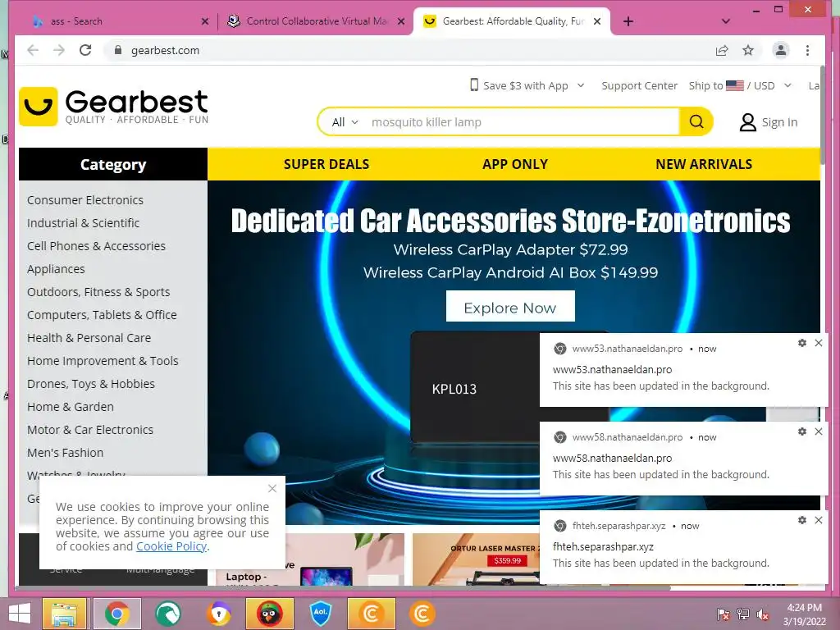Open Chrome's three-dot menu

pos(807,50)
